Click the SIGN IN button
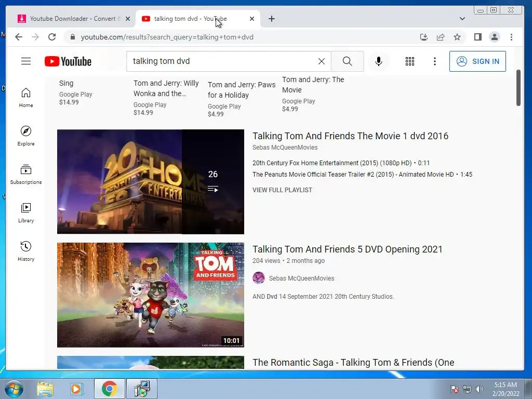Image resolution: width=532 pixels, height=399 pixels. 477,61
